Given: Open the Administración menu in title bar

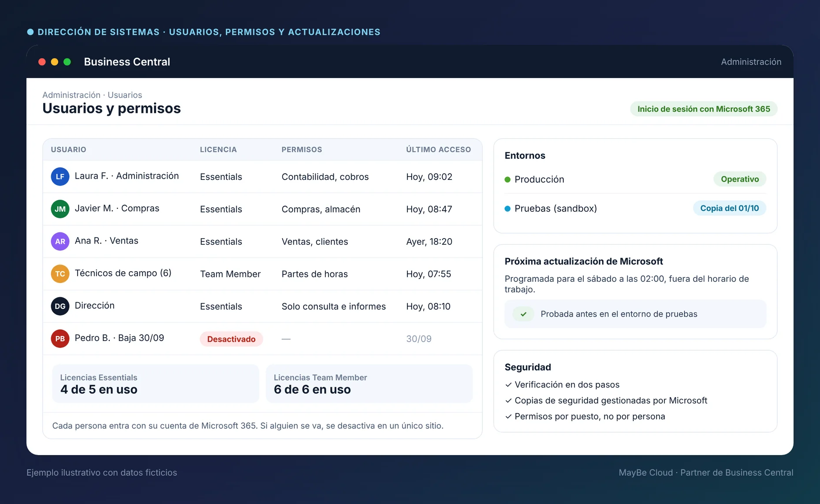Looking at the screenshot, I should click(751, 62).
